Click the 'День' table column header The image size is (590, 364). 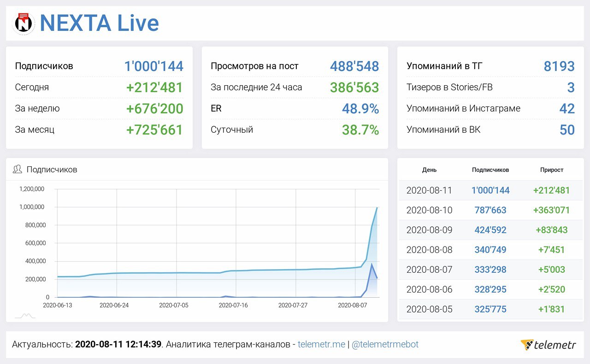pyautogui.click(x=429, y=170)
